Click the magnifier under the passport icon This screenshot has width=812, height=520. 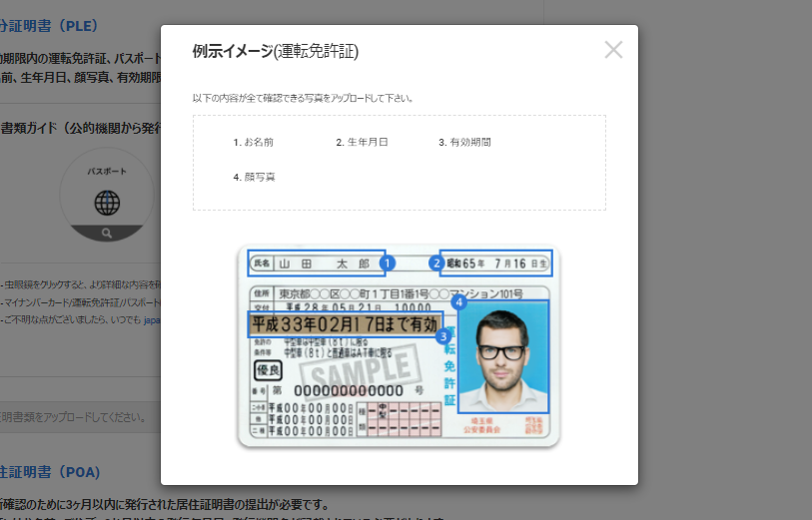point(107,234)
